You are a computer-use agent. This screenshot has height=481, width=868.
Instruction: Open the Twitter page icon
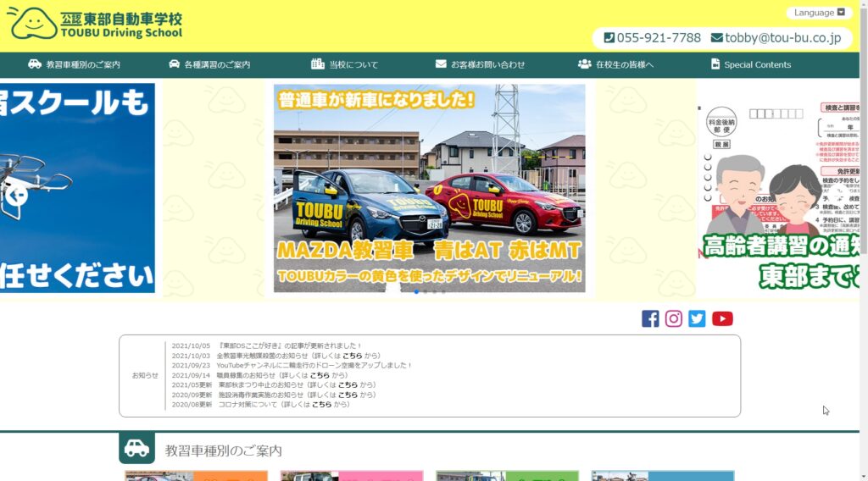tap(697, 318)
